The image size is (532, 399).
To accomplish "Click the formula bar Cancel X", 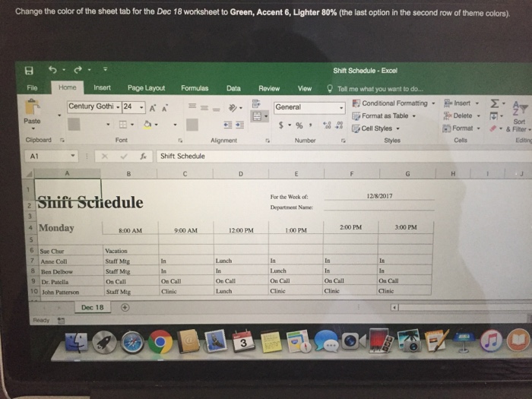I will click(x=105, y=156).
